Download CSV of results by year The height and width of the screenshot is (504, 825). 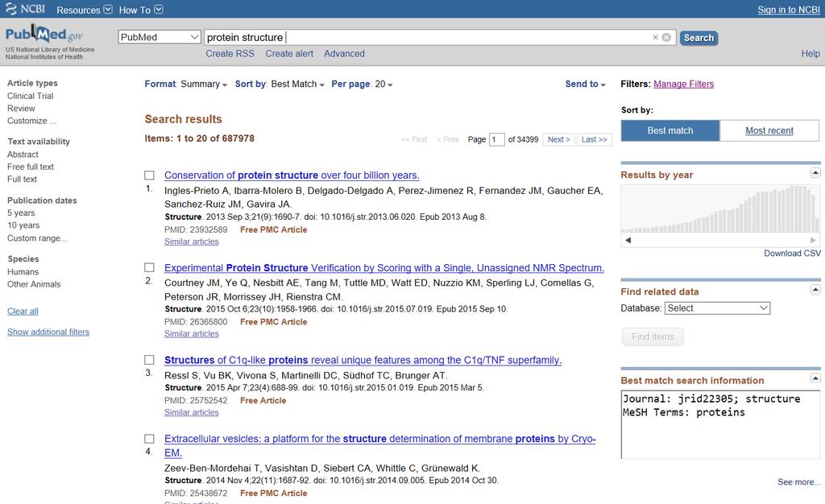click(792, 254)
